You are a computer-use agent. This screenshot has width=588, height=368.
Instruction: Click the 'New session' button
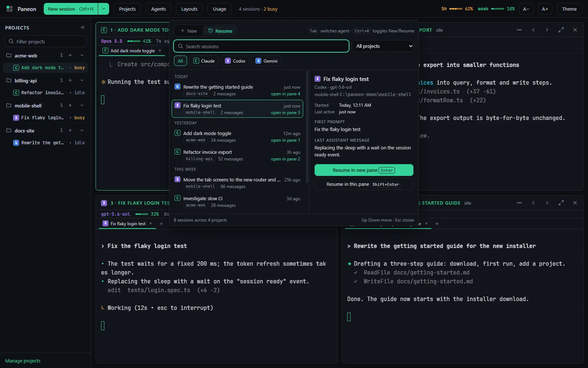[71, 9]
